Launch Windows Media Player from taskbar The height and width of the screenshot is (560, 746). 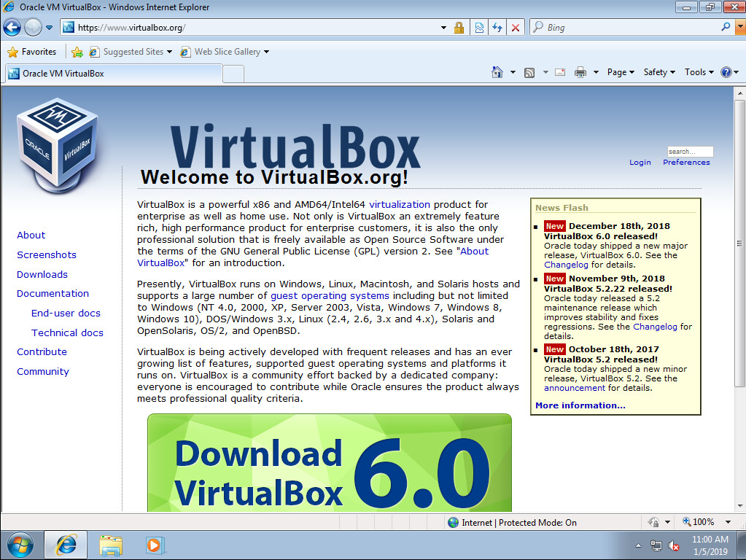(155, 545)
